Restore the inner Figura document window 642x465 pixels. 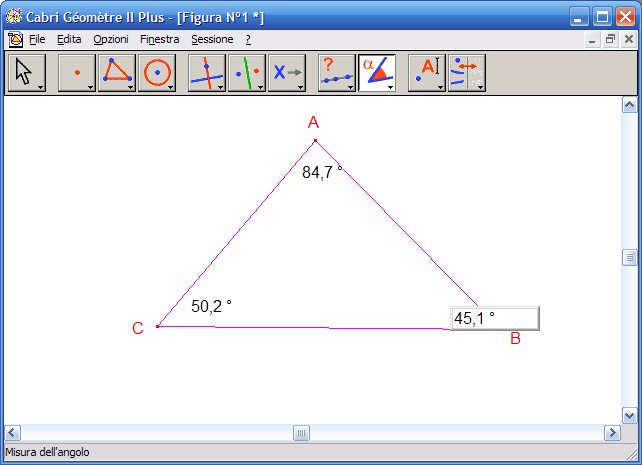pyautogui.click(x=610, y=40)
